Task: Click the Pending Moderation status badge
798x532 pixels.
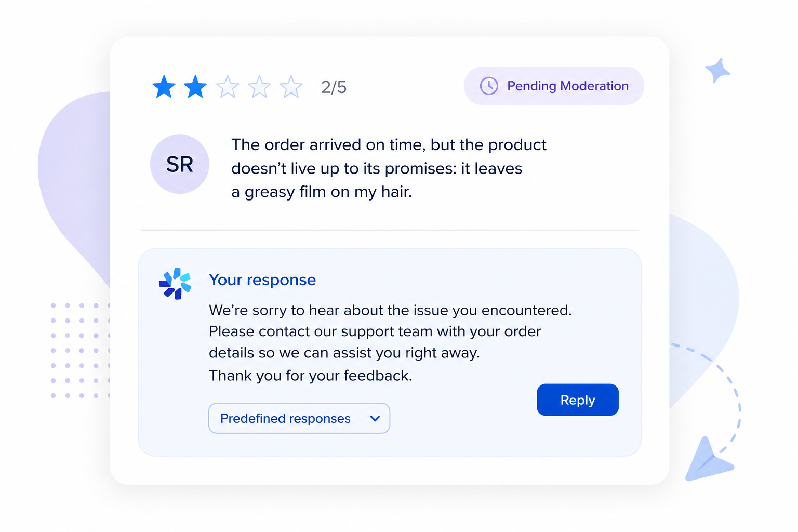Action: pyautogui.click(x=554, y=86)
